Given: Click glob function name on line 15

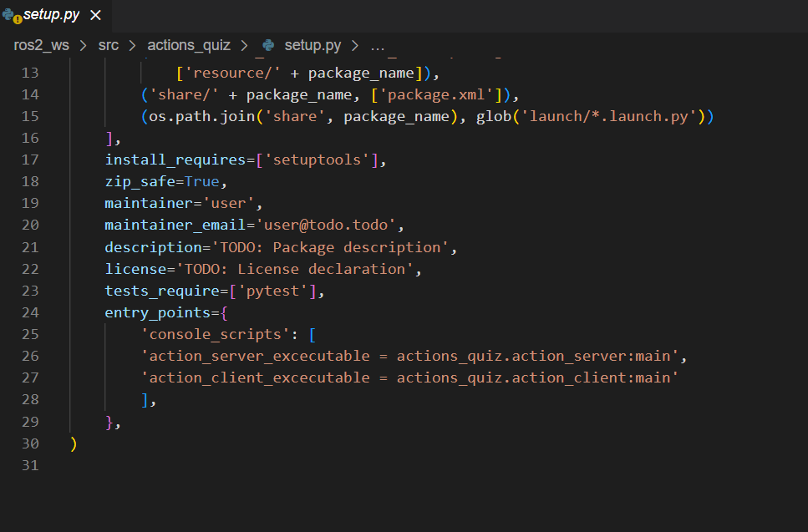Looking at the screenshot, I should tap(494, 116).
